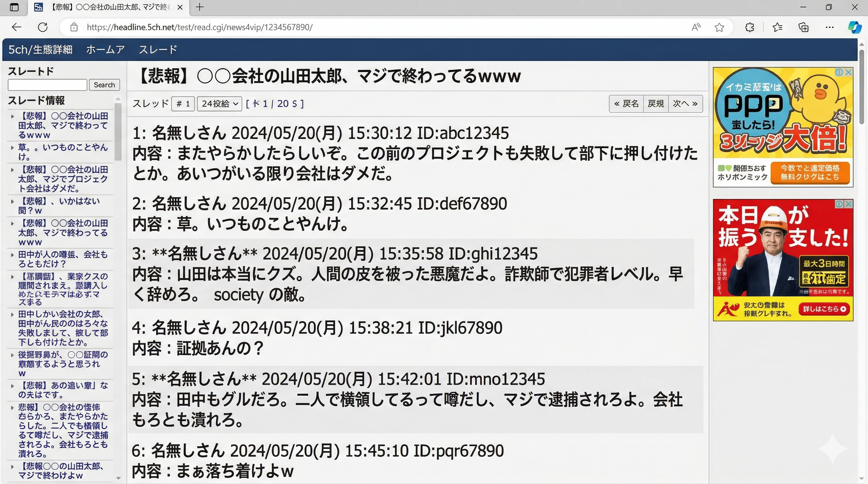Expand sidebar item 草。。いつものことやんけ
The width and height of the screenshot is (868, 484).
pyautogui.click(x=13, y=147)
